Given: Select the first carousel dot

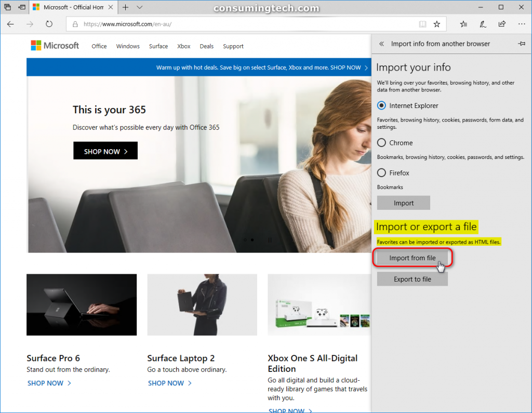Looking at the screenshot, I should [x=245, y=240].
